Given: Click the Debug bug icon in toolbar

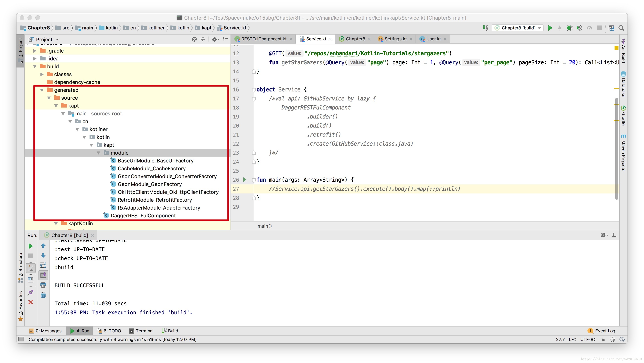Looking at the screenshot, I should point(570,28).
